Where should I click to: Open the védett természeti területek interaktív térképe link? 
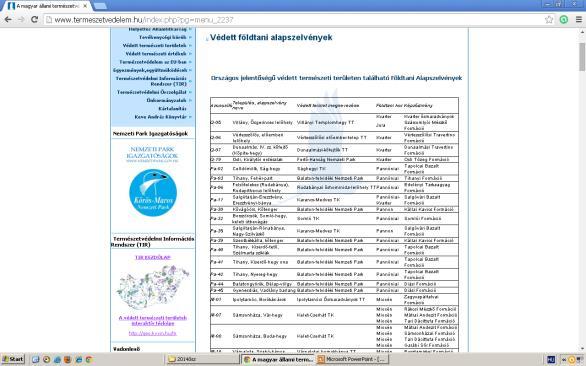(x=153, y=320)
